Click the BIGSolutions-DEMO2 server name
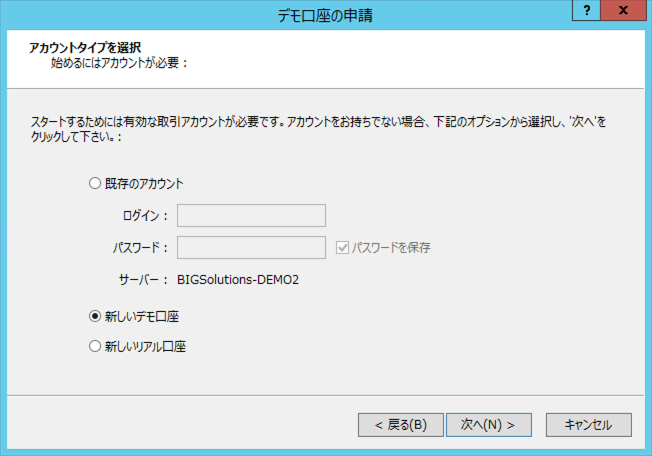This screenshot has width=652, height=456. (238, 280)
